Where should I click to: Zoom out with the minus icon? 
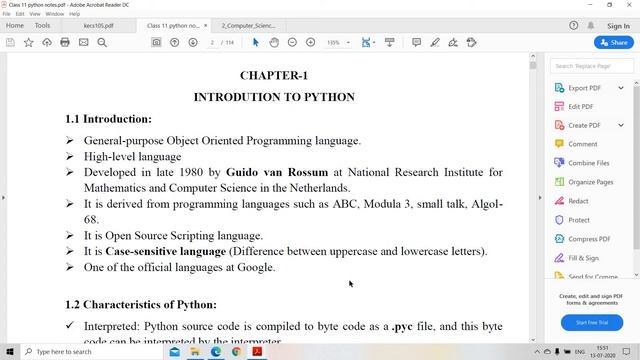(x=292, y=42)
